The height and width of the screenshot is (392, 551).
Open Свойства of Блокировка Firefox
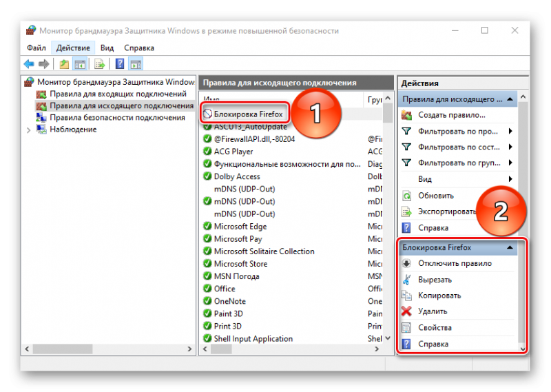click(x=435, y=328)
